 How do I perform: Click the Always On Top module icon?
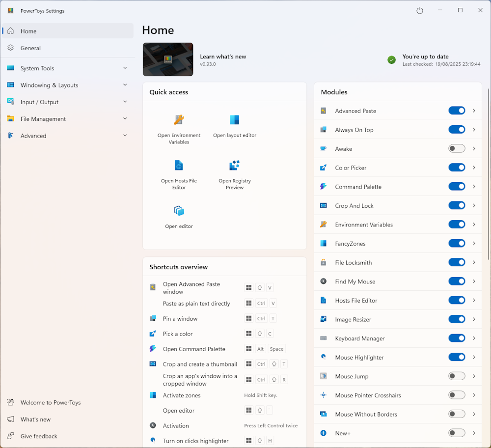pos(324,130)
